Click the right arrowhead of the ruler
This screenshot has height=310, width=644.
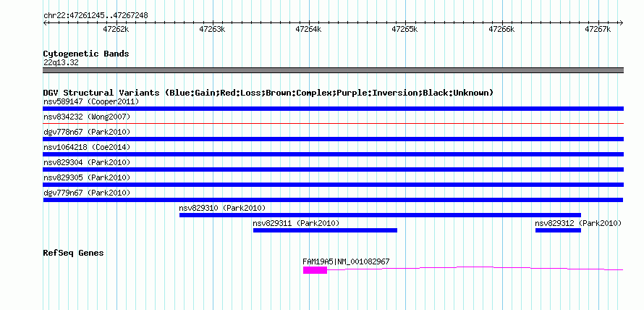pyautogui.click(x=622, y=22)
